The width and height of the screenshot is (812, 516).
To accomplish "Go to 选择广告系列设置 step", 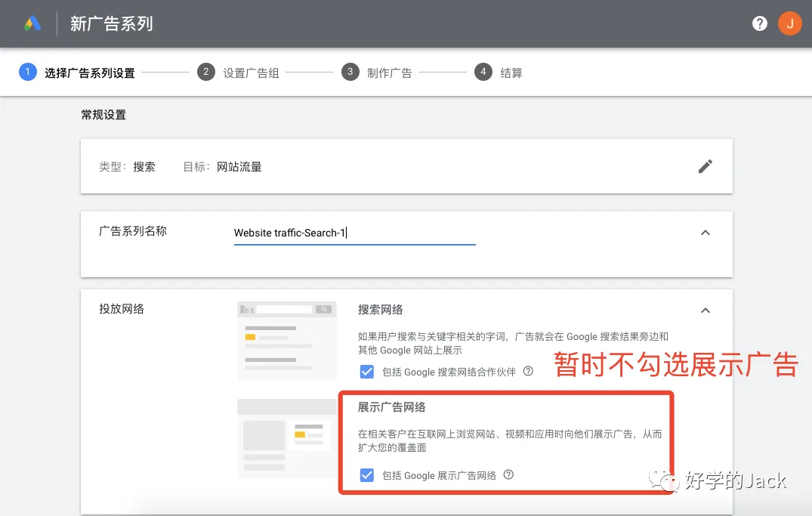I will [90, 73].
